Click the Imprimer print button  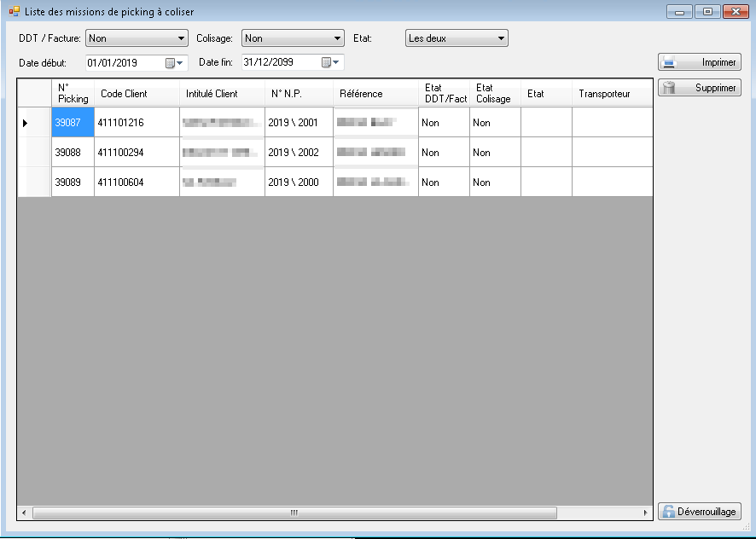(x=699, y=62)
